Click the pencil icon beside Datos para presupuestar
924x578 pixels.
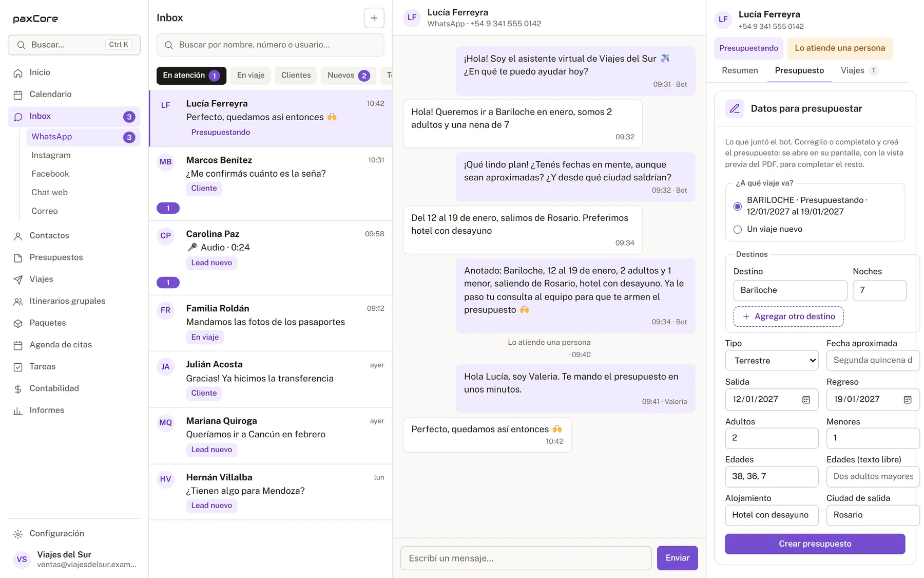(735, 108)
